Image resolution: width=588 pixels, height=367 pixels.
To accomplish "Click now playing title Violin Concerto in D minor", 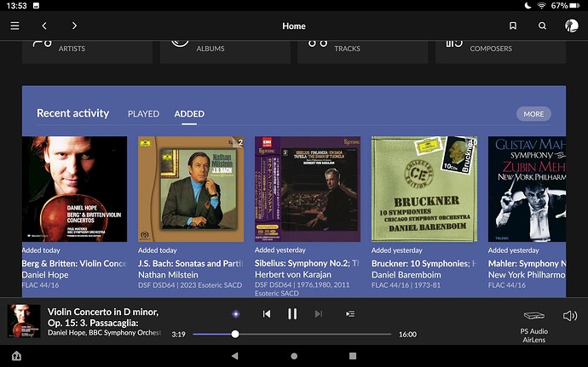I will (103, 317).
